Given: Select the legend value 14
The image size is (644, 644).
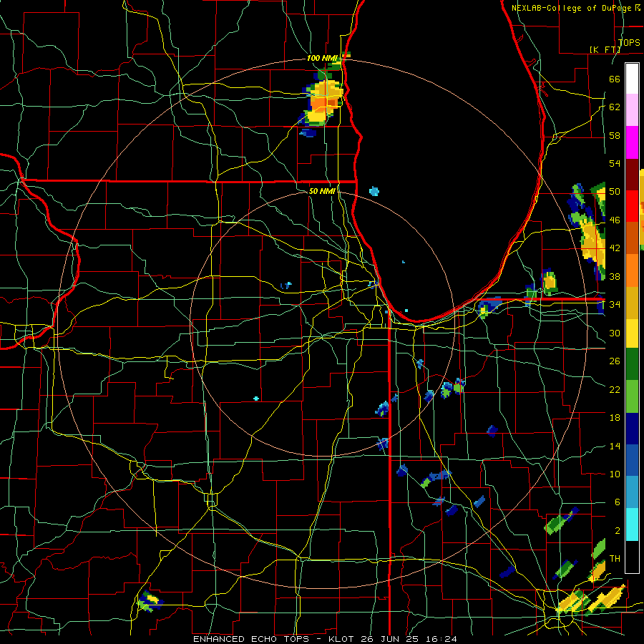Looking at the screenshot, I should click(x=615, y=446).
